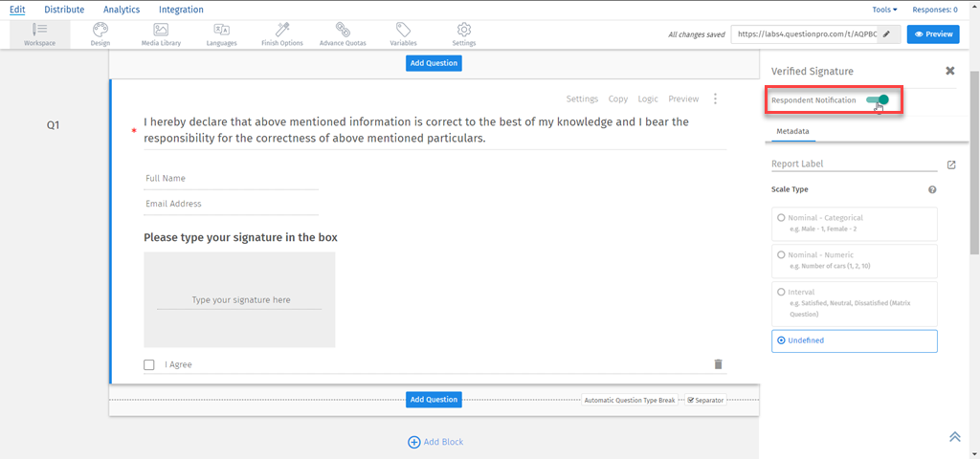Open Finish Options wand icon
The height and width of the screenshot is (460, 980).
coord(282,30)
